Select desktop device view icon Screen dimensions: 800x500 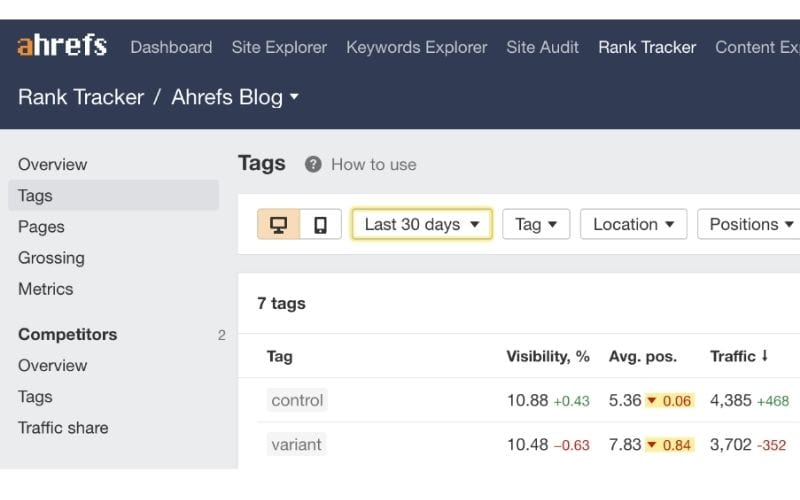tap(279, 224)
